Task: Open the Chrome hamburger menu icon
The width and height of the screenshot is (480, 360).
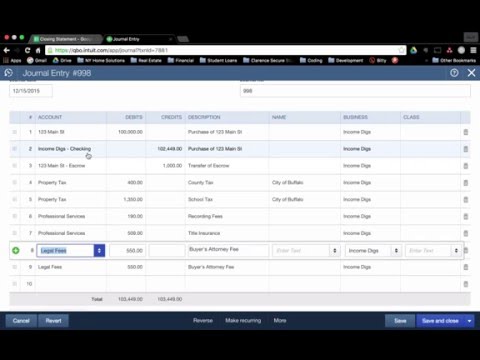Action: [x=473, y=50]
